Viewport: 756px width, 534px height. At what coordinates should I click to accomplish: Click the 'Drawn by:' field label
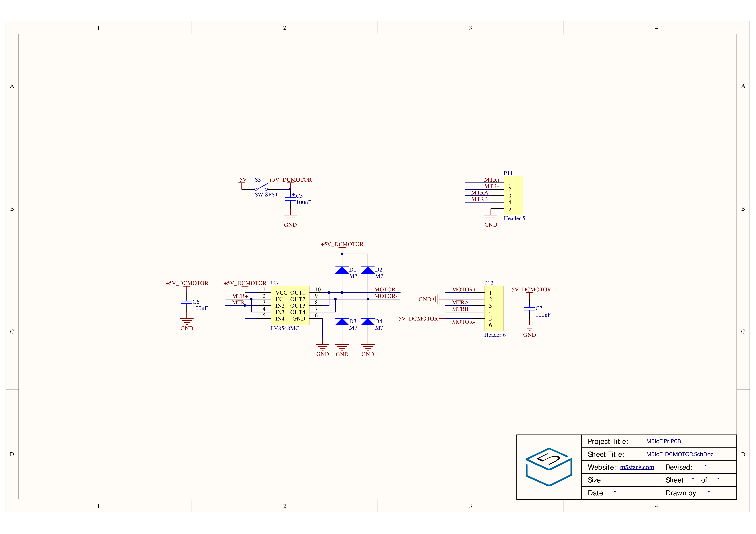682,493
